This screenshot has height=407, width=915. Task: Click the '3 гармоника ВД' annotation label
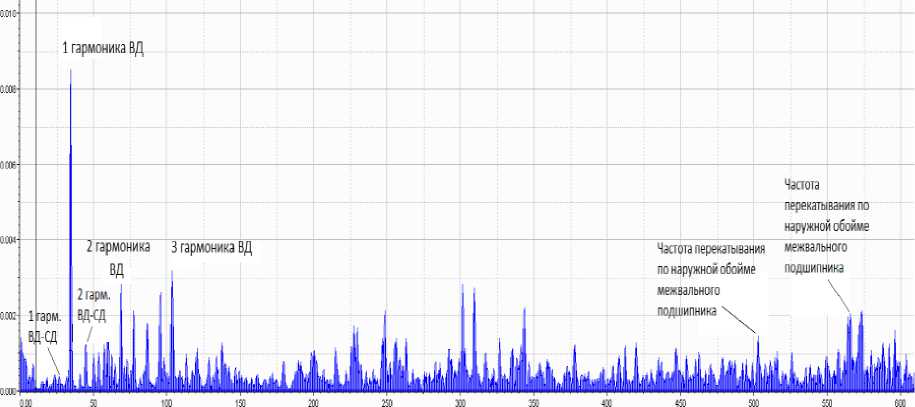pyautogui.click(x=212, y=248)
